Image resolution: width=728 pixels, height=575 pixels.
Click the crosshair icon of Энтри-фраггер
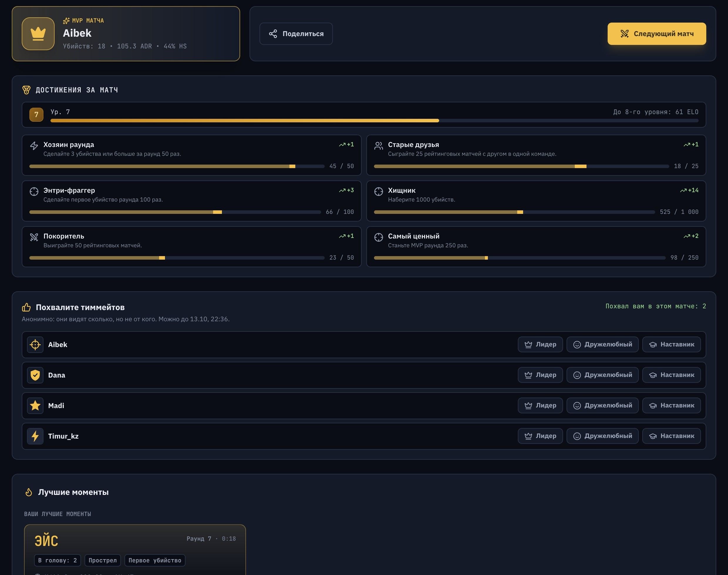[34, 192]
